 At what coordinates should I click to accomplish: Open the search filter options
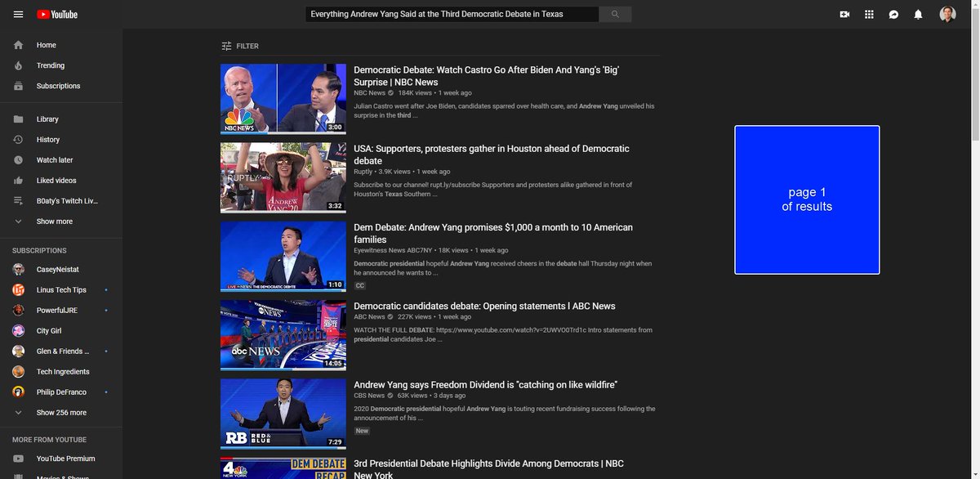click(x=240, y=46)
